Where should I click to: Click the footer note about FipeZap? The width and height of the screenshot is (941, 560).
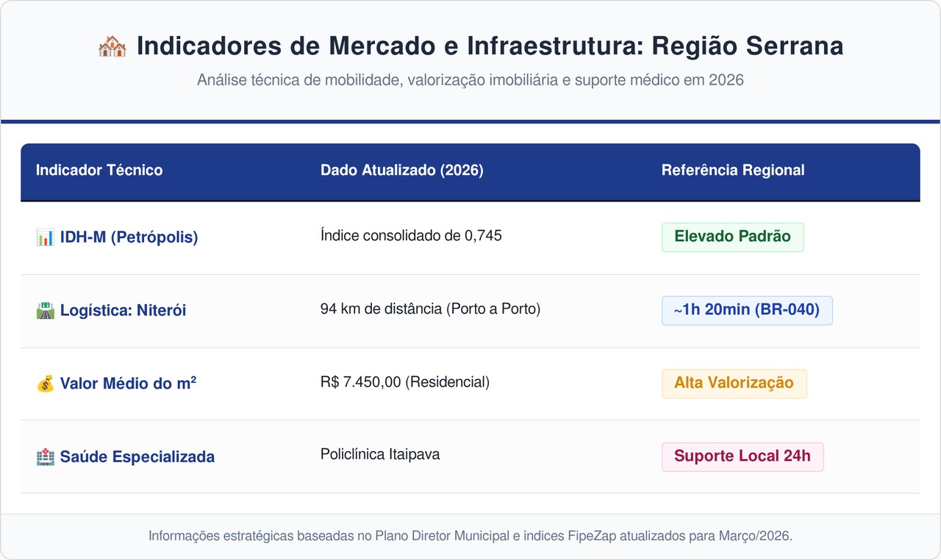click(x=470, y=536)
